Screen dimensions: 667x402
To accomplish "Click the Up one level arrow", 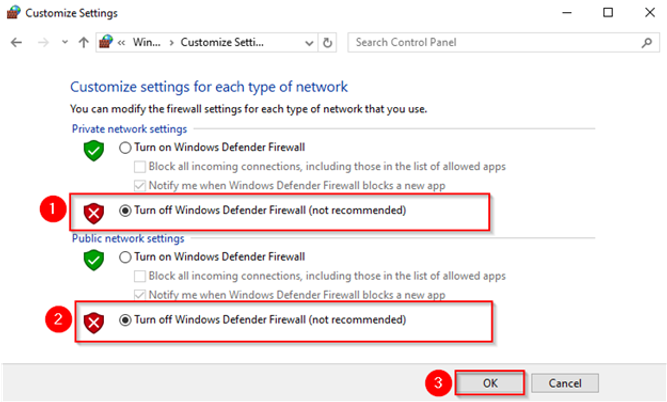I will pos(82,43).
